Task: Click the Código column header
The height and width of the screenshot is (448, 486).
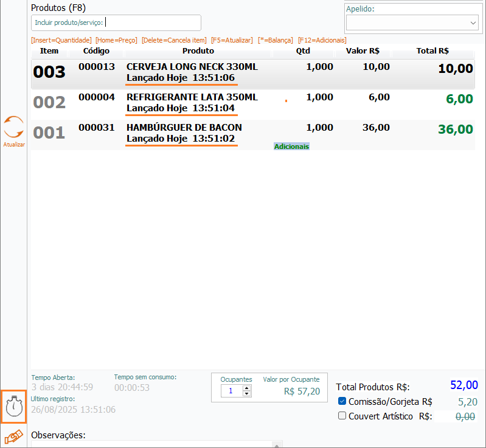Action: [96, 51]
